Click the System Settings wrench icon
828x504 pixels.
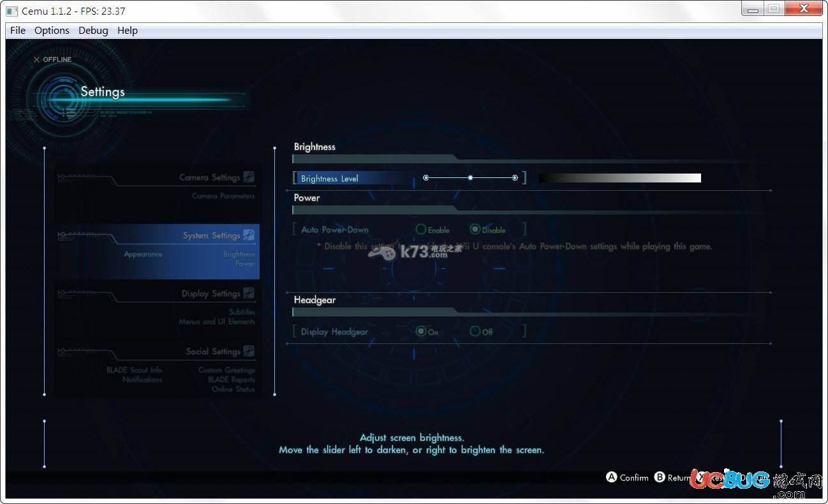tap(249, 235)
